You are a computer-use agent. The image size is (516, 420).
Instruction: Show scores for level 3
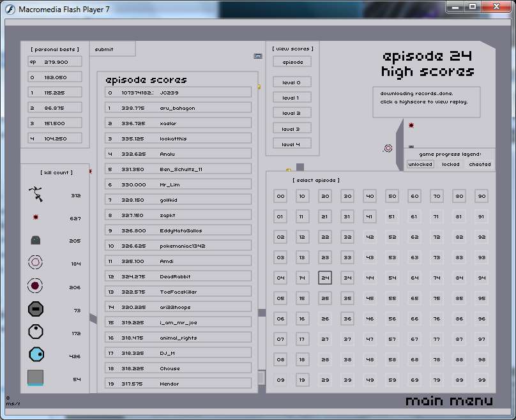[291, 129]
